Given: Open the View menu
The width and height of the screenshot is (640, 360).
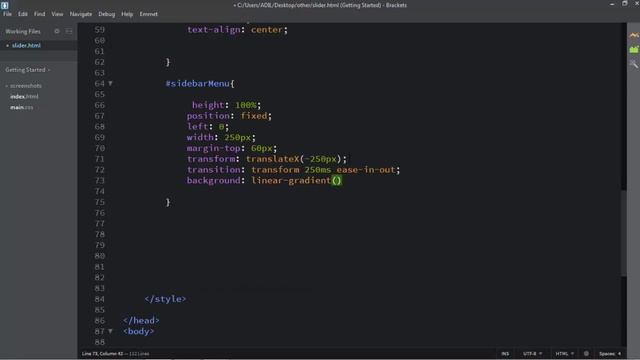Looking at the screenshot, I should 57,14.
